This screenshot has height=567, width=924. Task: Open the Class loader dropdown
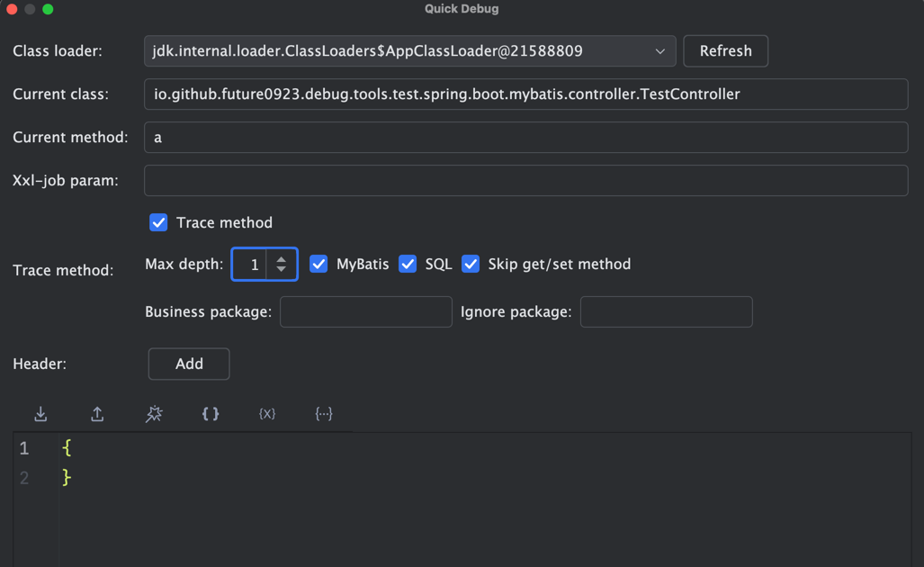tap(410, 51)
